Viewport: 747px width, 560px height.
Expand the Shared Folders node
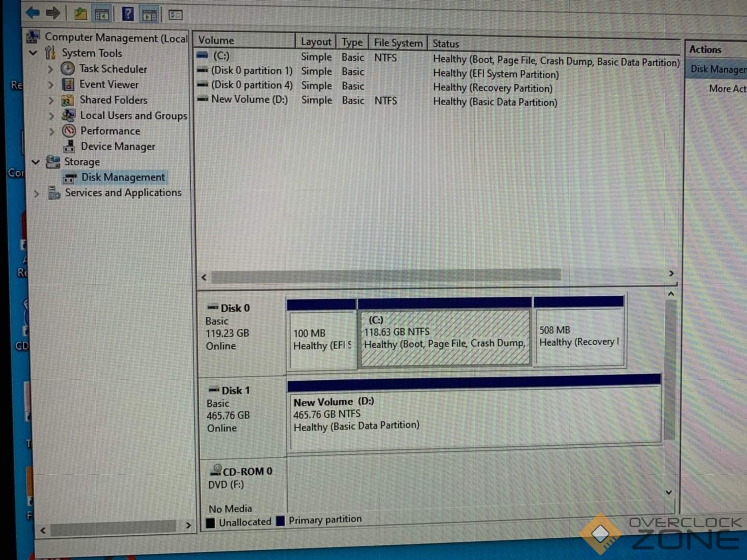51,100
